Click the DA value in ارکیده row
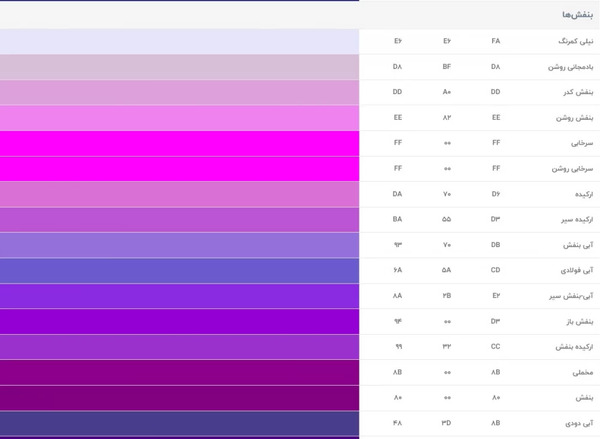Viewport: 600px width, 439px height. (397, 194)
